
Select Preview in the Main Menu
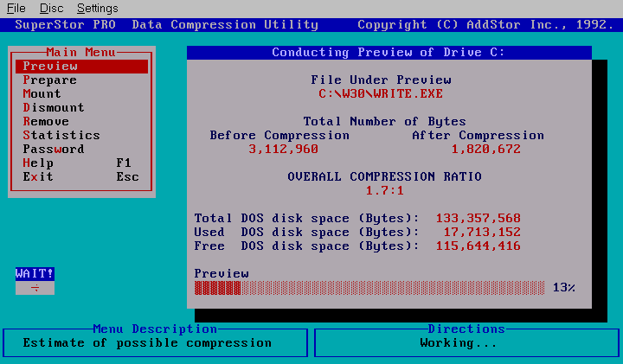[81, 67]
